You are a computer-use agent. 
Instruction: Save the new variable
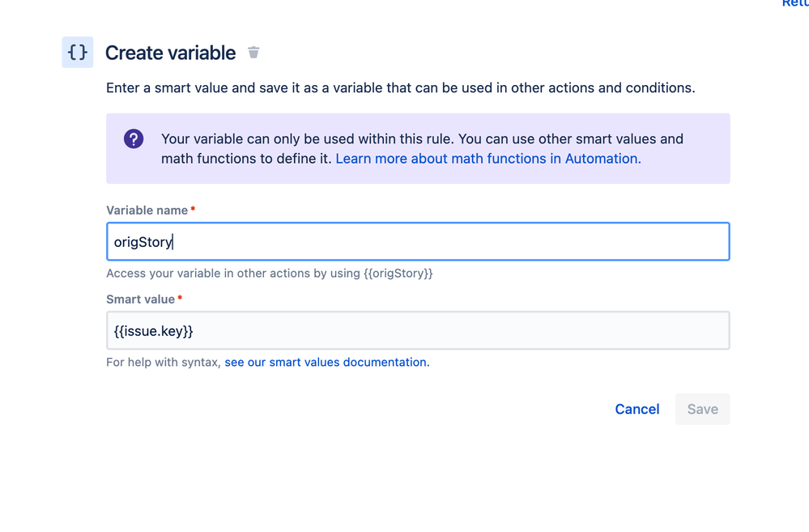(x=702, y=409)
